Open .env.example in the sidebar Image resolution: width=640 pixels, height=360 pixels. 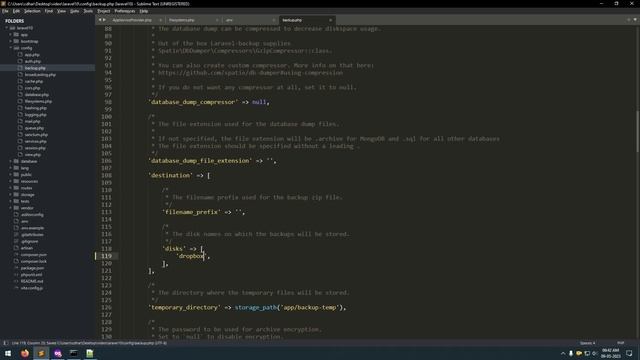tap(32, 228)
